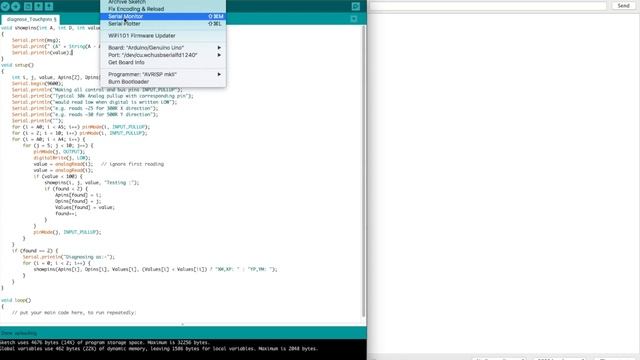Viewport: 640px width, 360px height.
Task: Click the Save sketch icon
Action: click(49, 6)
